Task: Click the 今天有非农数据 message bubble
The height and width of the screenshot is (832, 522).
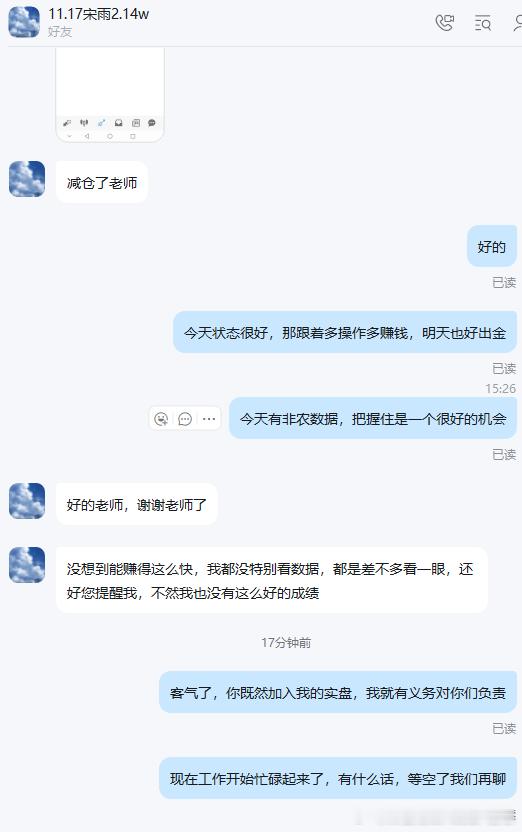Action: pyautogui.click(x=373, y=418)
